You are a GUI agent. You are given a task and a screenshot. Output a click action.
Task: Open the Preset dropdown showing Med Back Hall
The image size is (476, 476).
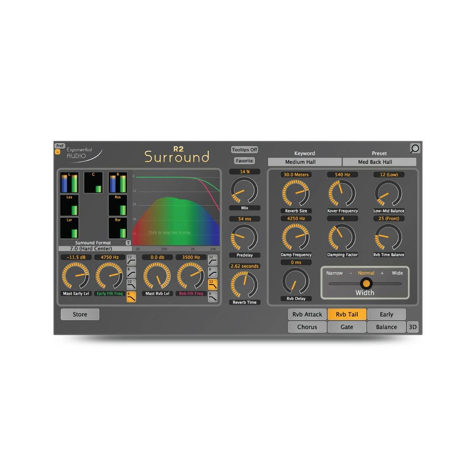379,162
